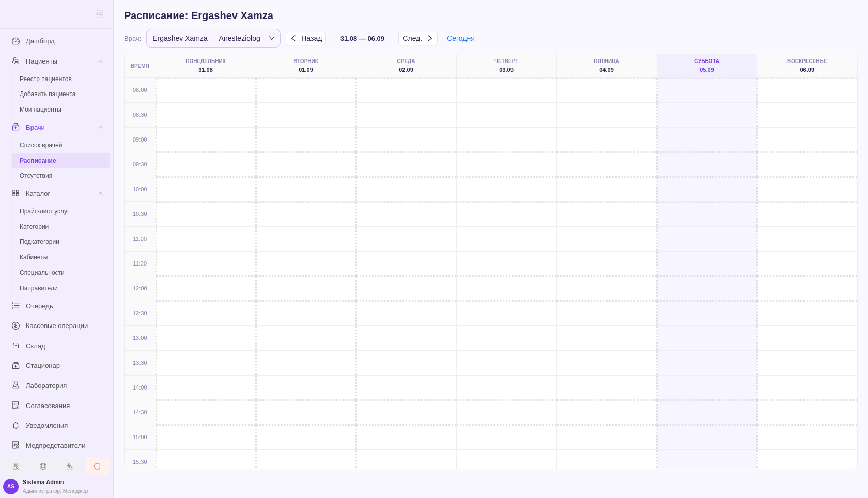Open Прайс-лист услуг page
Image resolution: width=868 pixels, height=498 pixels.
click(x=44, y=211)
